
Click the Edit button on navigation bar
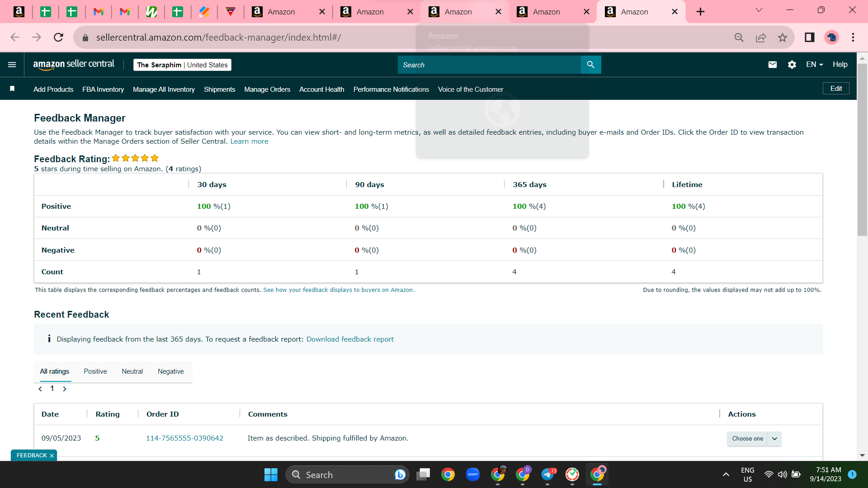pyautogui.click(x=836, y=89)
